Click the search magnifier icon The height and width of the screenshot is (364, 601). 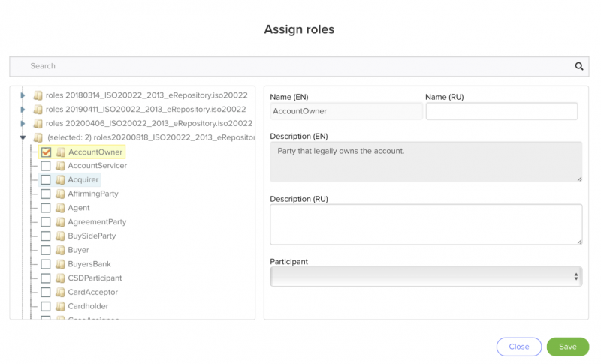pos(578,66)
